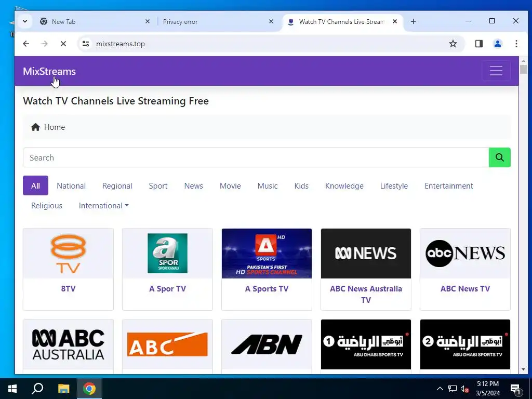Open Chrome three-dot menu

tap(516, 44)
